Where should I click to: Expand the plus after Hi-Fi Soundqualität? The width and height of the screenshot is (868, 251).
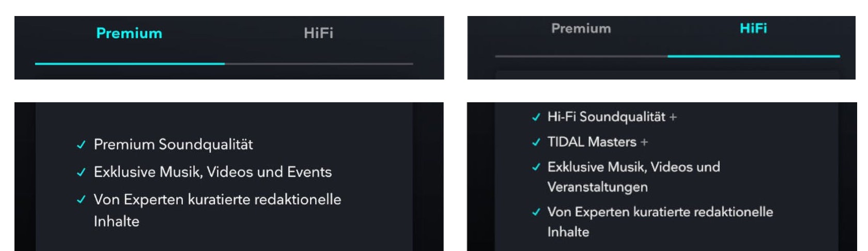(x=673, y=118)
